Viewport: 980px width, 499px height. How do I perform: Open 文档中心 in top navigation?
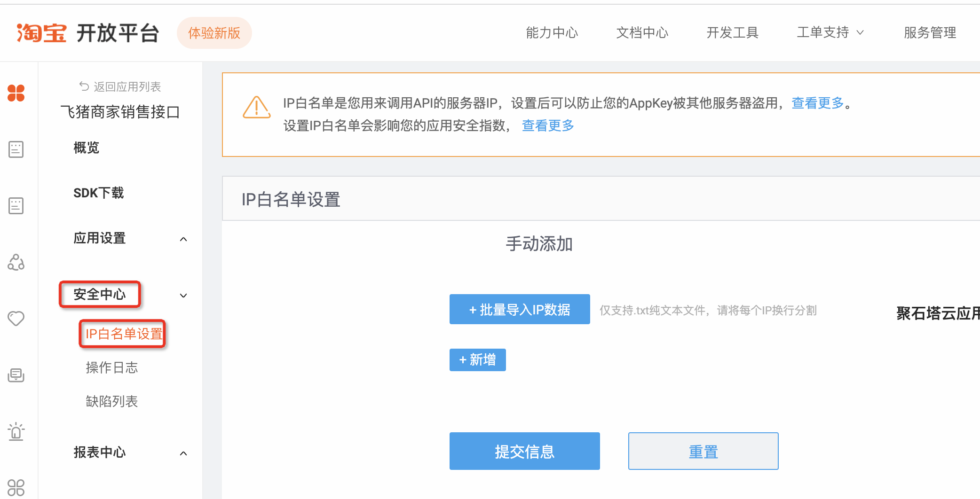tap(642, 32)
